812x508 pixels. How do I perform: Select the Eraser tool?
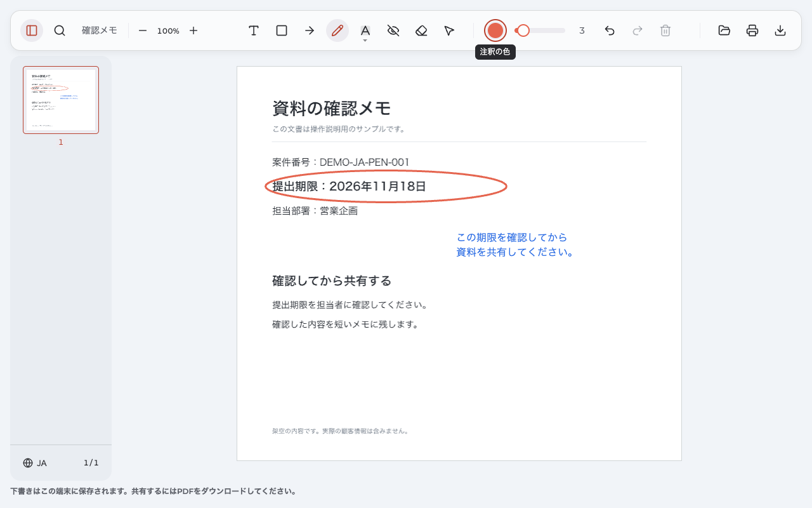[421, 30]
